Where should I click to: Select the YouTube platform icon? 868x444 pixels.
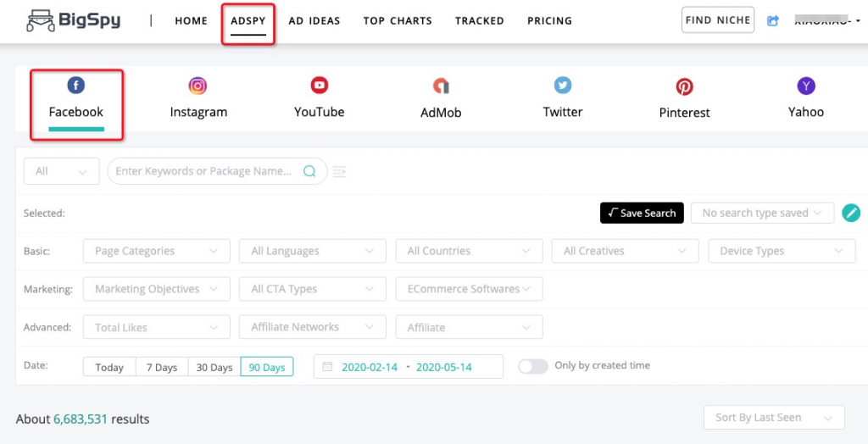tap(320, 86)
